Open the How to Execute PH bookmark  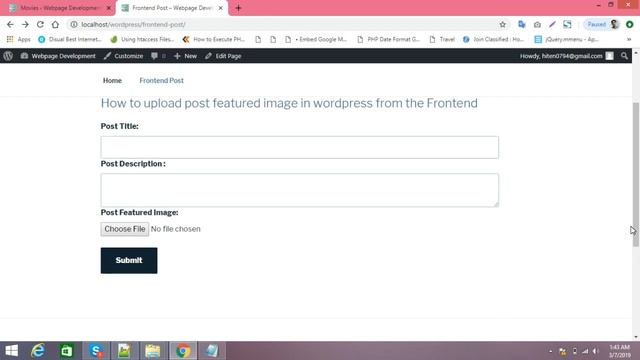pyautogui.click(x=214, y=39)
